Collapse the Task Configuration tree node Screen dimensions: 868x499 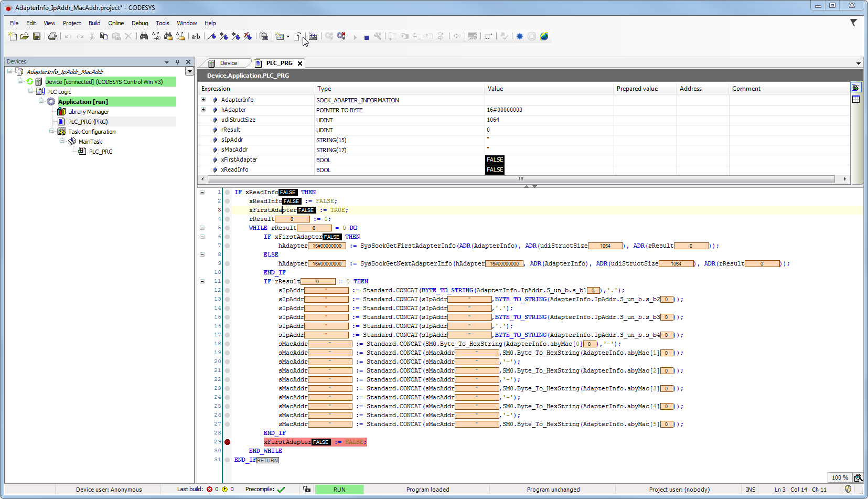pos(51,131)
